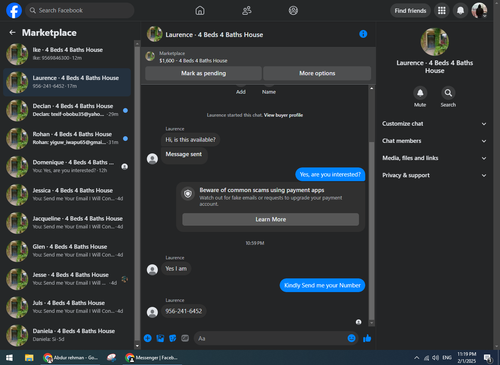Mute this chat with bell icon
The image size is (500, 365).
click(420, 93)
